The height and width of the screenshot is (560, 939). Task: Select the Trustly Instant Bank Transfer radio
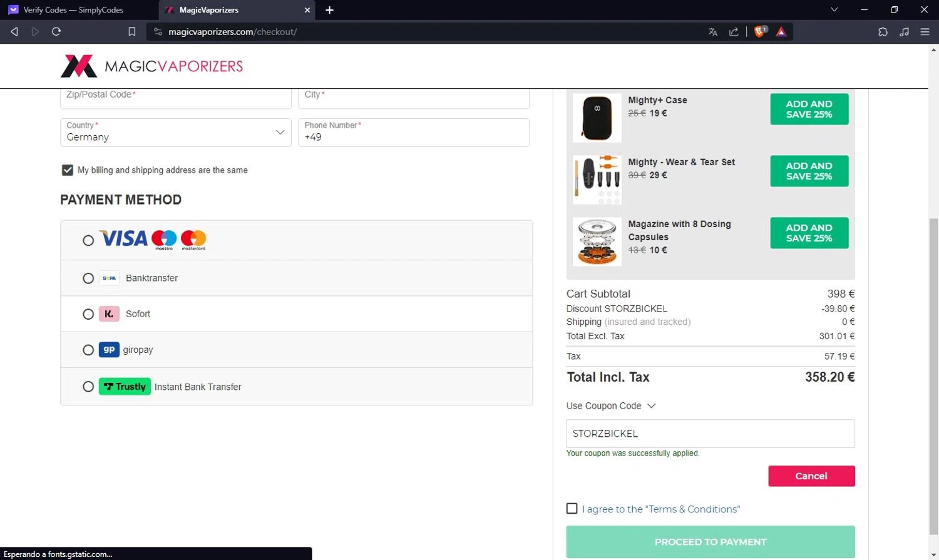pyautogui.click(x=88, y=387)
